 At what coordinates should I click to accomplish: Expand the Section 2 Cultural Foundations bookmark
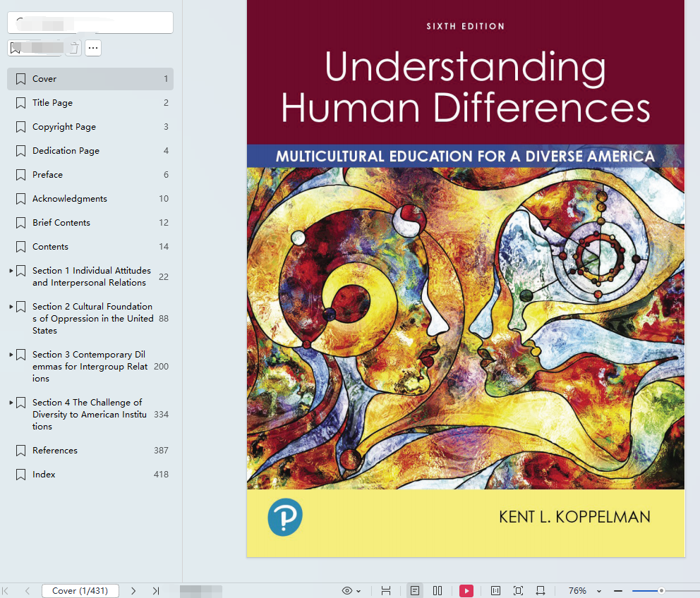tap(11, 307)
